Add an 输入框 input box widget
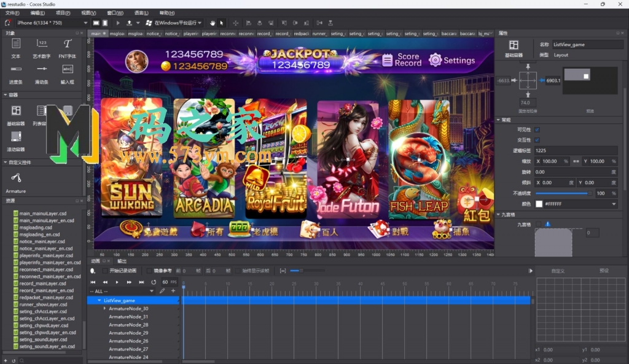The image size is (629, 364). (67, 74)
